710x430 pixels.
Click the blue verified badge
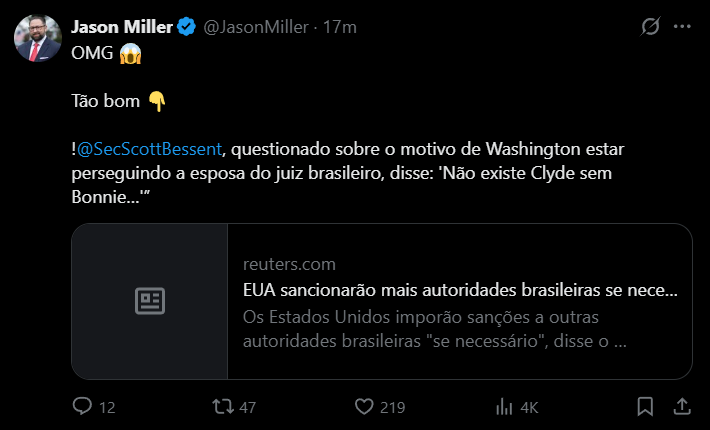point(186,28)
